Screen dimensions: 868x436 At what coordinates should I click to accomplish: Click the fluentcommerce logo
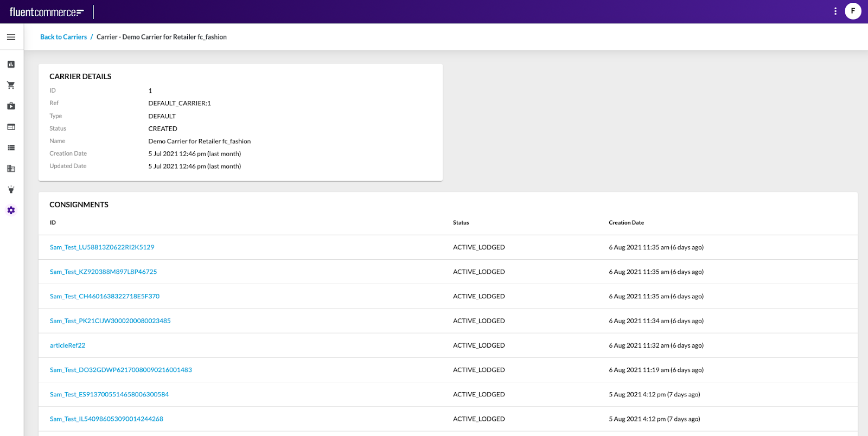click(47, 12)
